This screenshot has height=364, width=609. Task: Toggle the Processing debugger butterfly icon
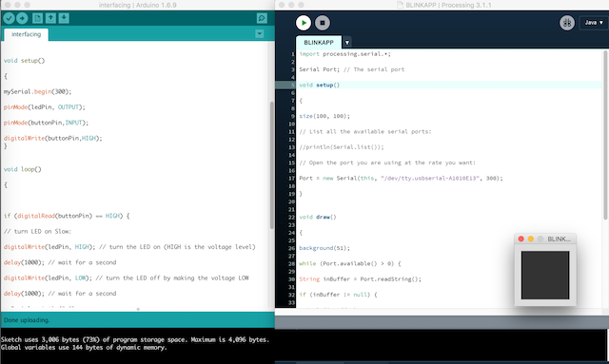pyautogui.click(x=567, y=23)
